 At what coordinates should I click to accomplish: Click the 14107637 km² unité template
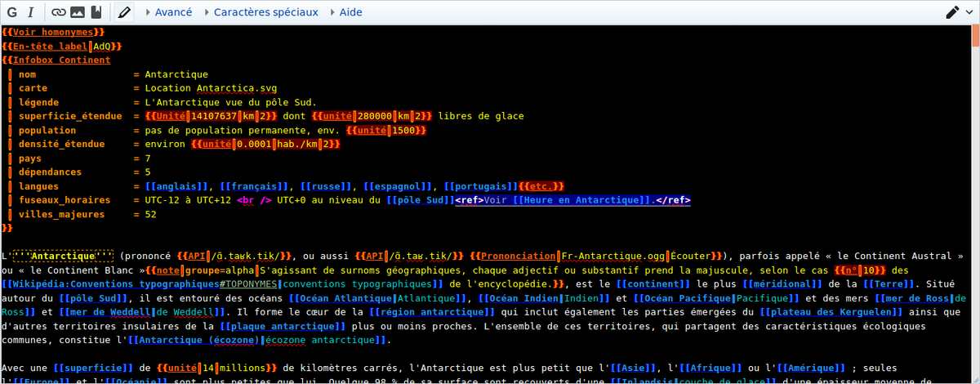click(x=212, y=116)
